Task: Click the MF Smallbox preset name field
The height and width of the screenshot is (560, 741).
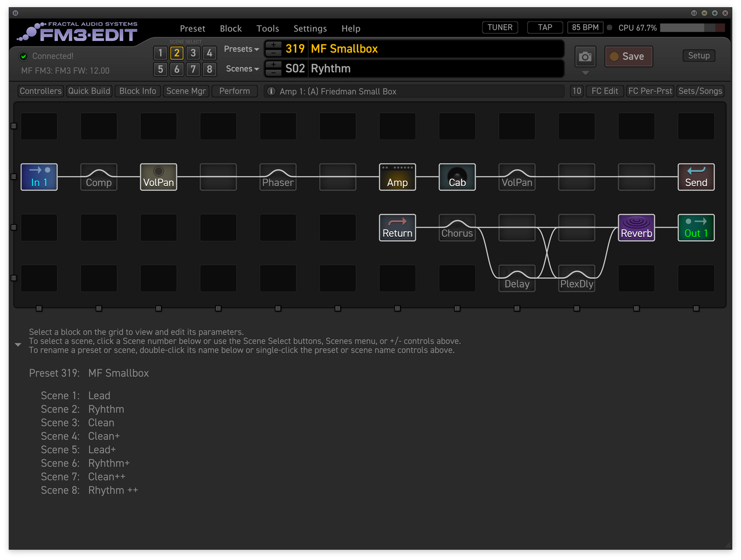Action: click(x=436, y=49)
